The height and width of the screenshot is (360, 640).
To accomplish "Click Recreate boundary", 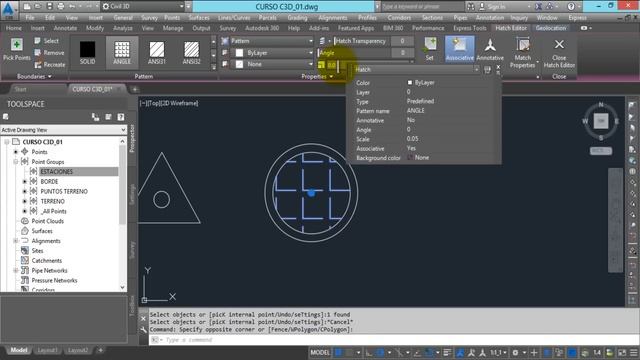I will tap(49, 64).
